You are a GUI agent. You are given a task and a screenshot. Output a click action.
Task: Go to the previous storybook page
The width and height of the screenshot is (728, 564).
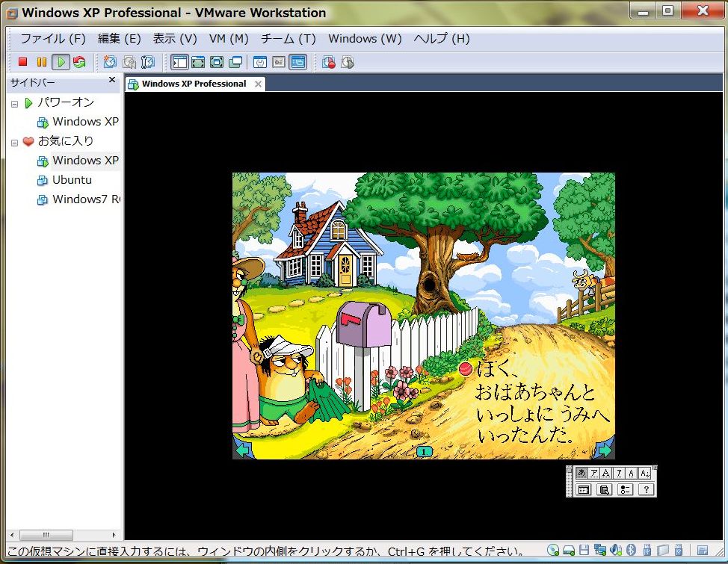coord(243,450)
